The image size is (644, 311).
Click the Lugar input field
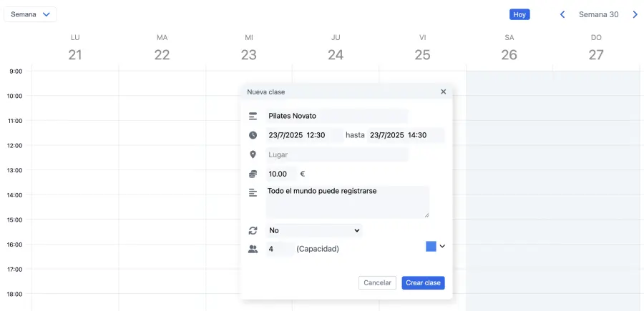336,154
